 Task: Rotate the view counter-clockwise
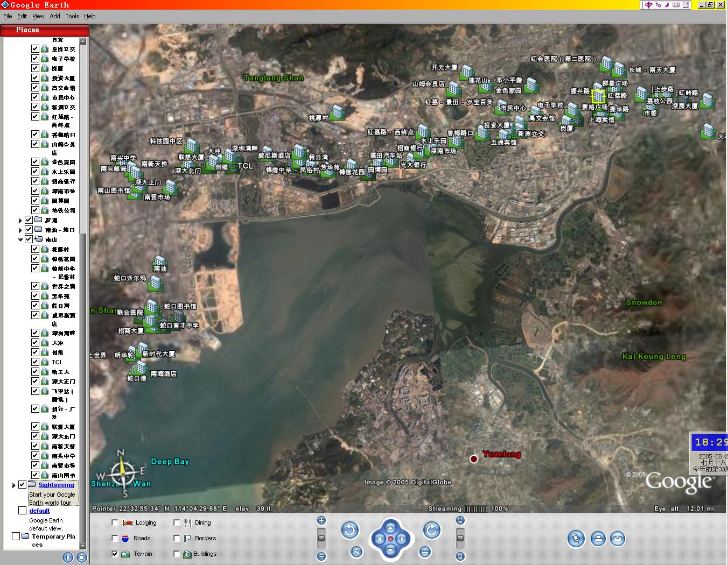tap(350, 531)
